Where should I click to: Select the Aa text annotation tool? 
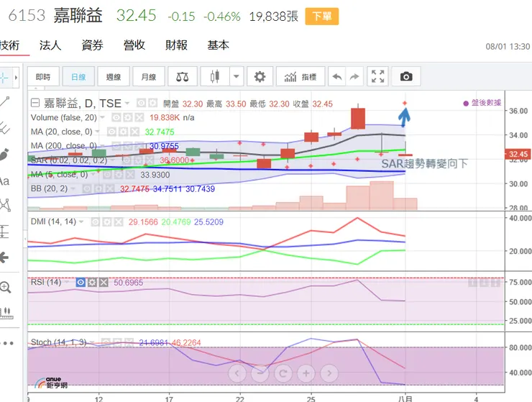pos(5,181)
